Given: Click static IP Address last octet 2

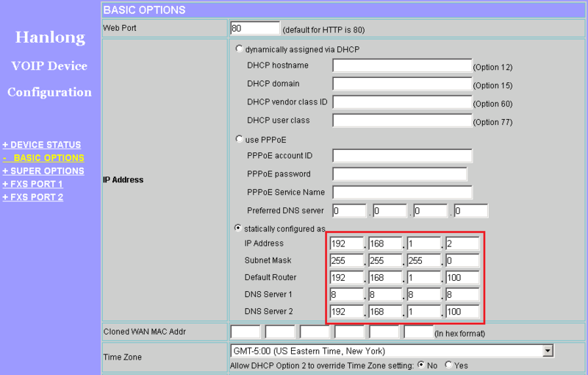Looking at the screenshot, I should (x=462, y=243).
